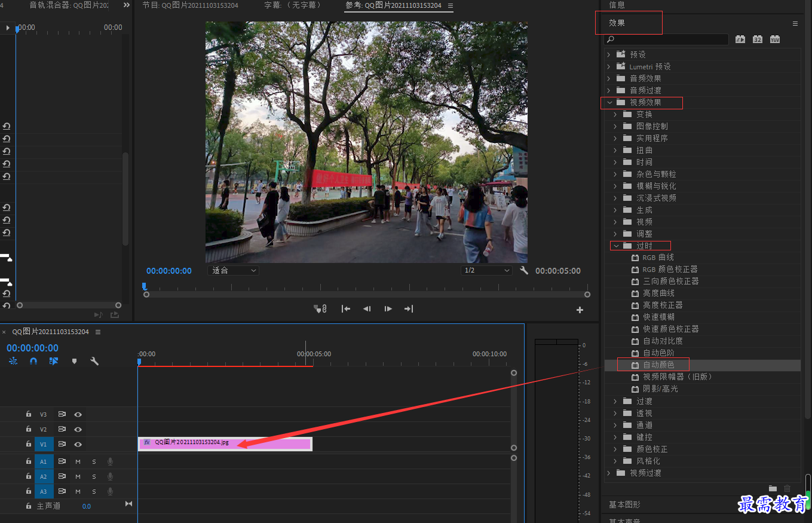Screen dimensions: 812x523
Task: Open the 1/2 playback resolution dropdown
Action: pyautogui.click(x=486, y=270)
